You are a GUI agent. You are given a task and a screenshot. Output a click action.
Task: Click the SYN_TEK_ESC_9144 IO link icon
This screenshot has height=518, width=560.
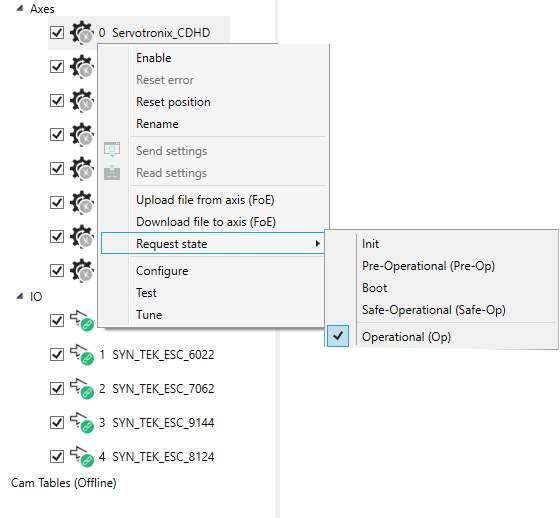point(82,422)
